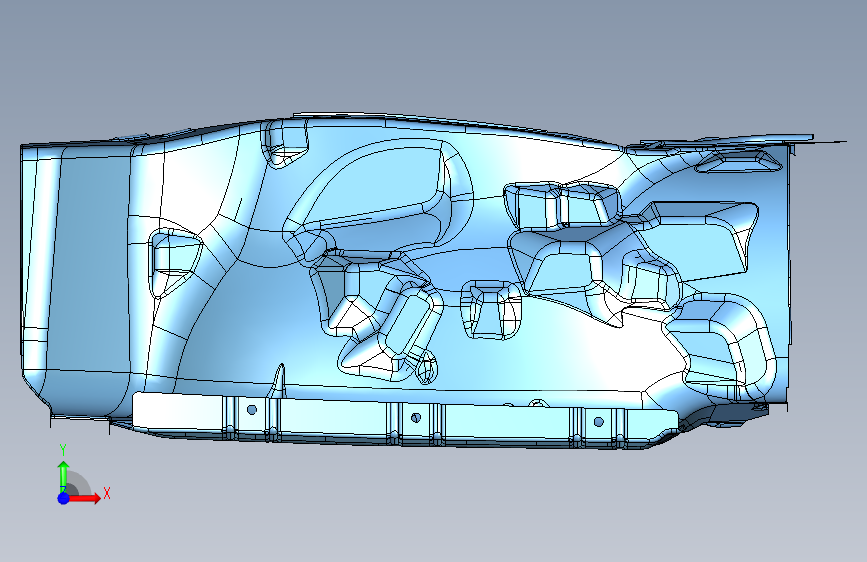
Task: Click the red X axis arrow of the triad
Action: click(x=85, y=498)
